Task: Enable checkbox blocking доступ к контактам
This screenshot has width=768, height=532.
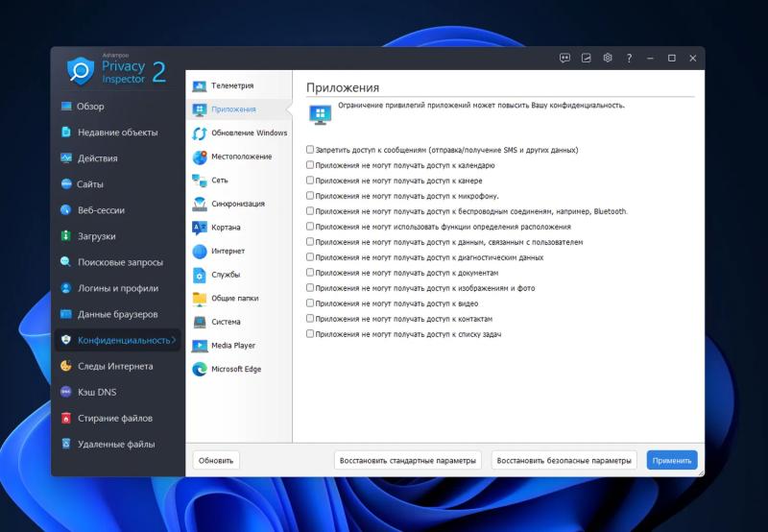Action: [309, 319]
